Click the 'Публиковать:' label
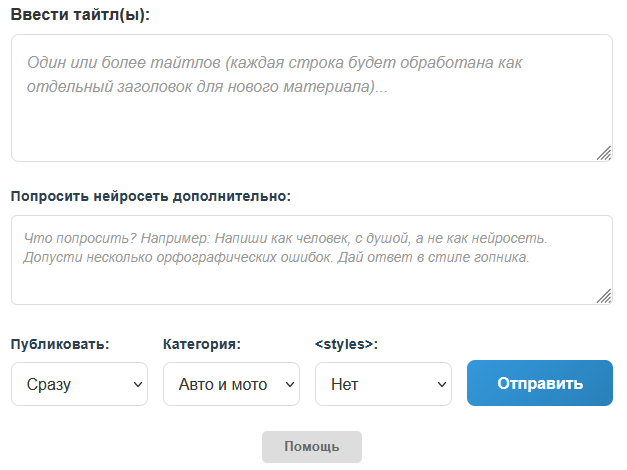 (x=60, y=345)
